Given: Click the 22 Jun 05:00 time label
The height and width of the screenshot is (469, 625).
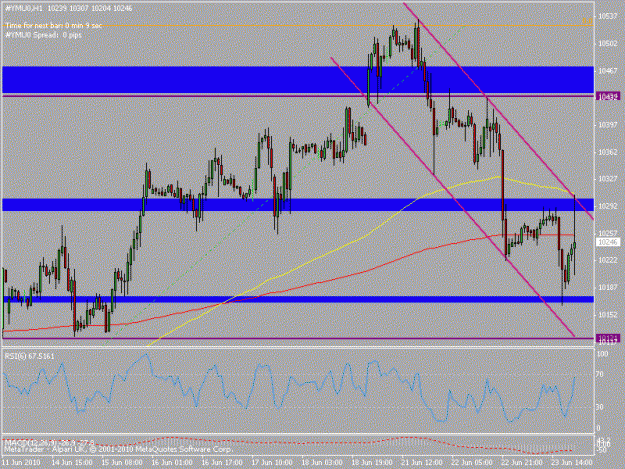Looking at the screenshot, I should [472, 462].
